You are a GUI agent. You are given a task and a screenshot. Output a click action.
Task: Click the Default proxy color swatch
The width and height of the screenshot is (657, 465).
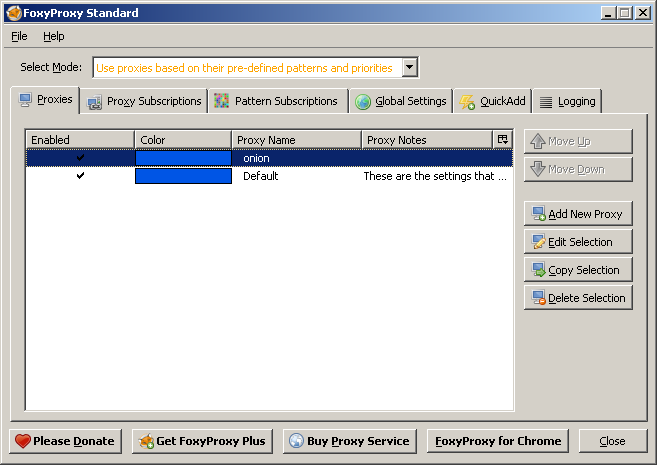click(184, 176)
